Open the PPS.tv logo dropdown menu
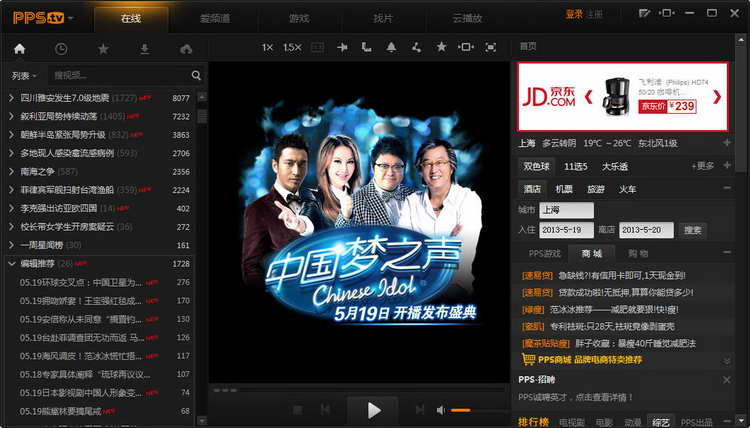The width and height of the screenshot is (750, 428). coord(71,19)
